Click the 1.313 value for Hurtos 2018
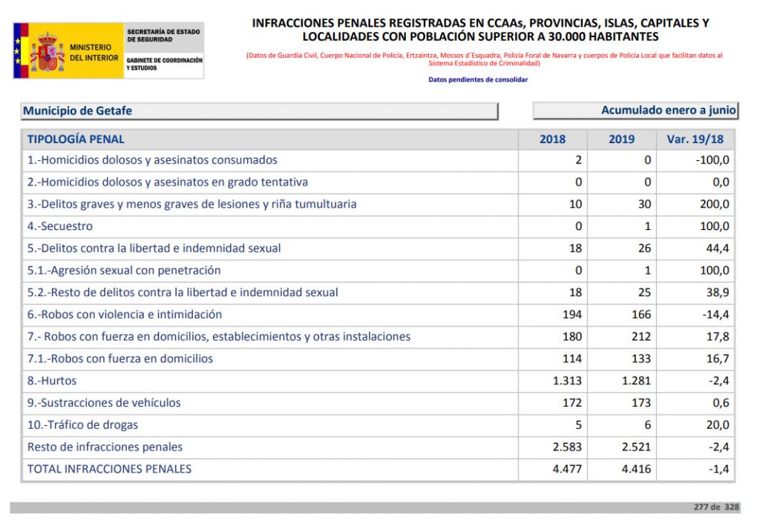Viewport: 760px width, 532px height. coord(567,381)
